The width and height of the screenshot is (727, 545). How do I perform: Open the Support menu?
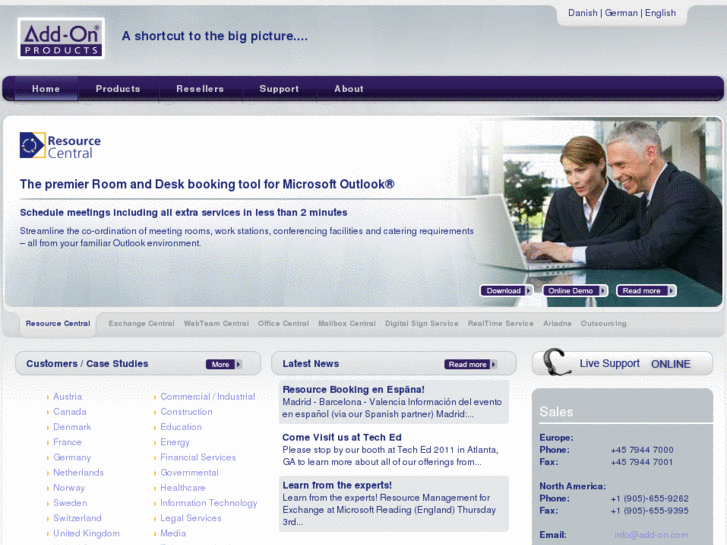pos(279,89)
